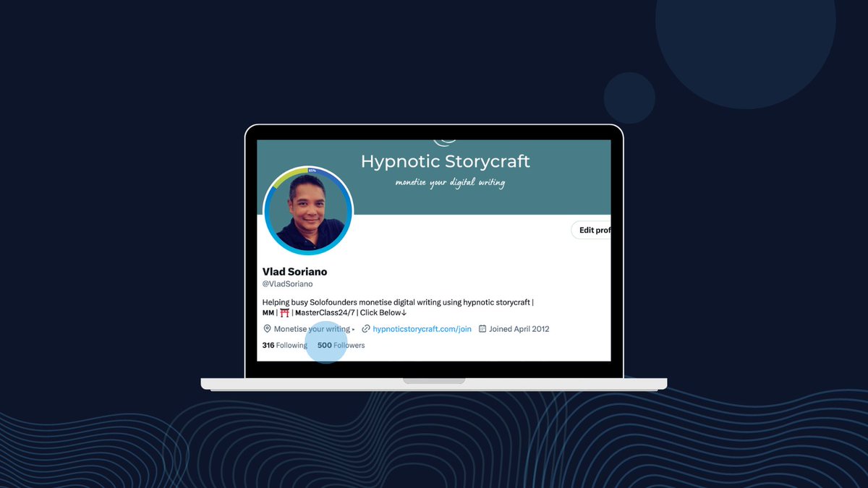Image resolution: width=868 pixels, height=488 pixels.
Task: Click the 'monetise your digital writing' tagline
Action: [x=450, y=183]
